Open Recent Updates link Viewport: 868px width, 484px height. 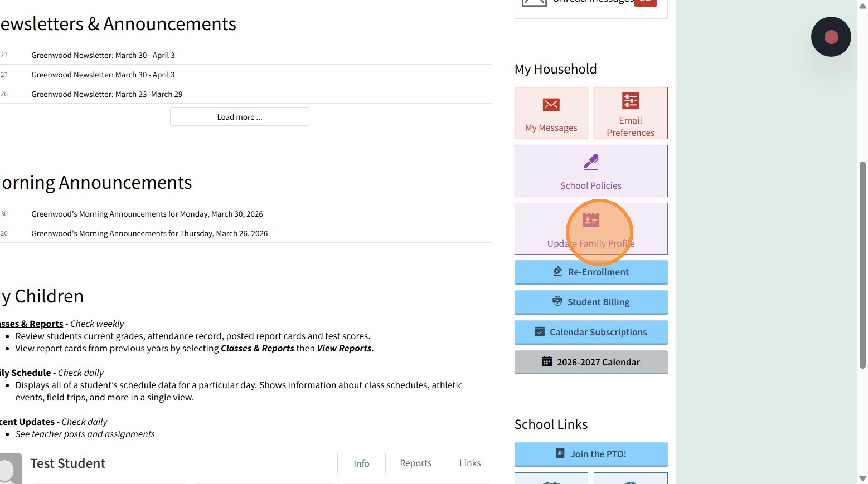[x=27, y=422]
